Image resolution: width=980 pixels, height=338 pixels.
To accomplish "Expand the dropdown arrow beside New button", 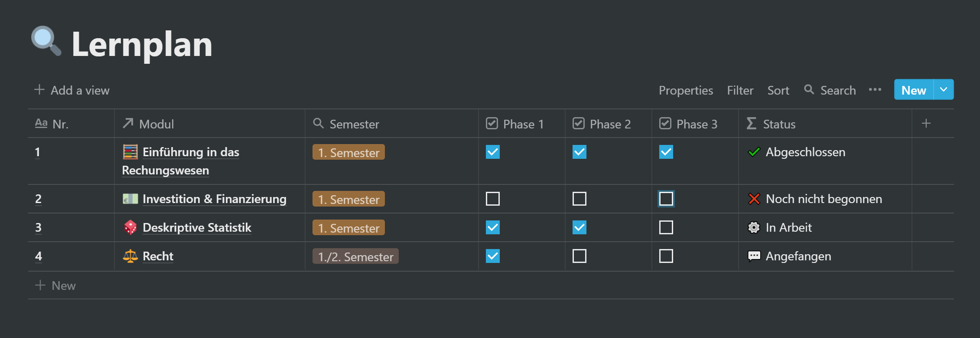I will coord(944,90).
